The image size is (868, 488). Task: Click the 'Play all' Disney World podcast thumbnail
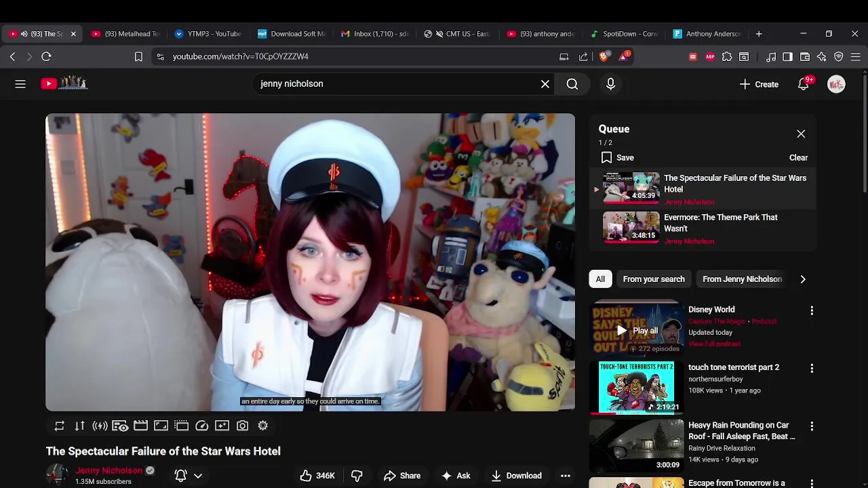click(x=637, y=328)
